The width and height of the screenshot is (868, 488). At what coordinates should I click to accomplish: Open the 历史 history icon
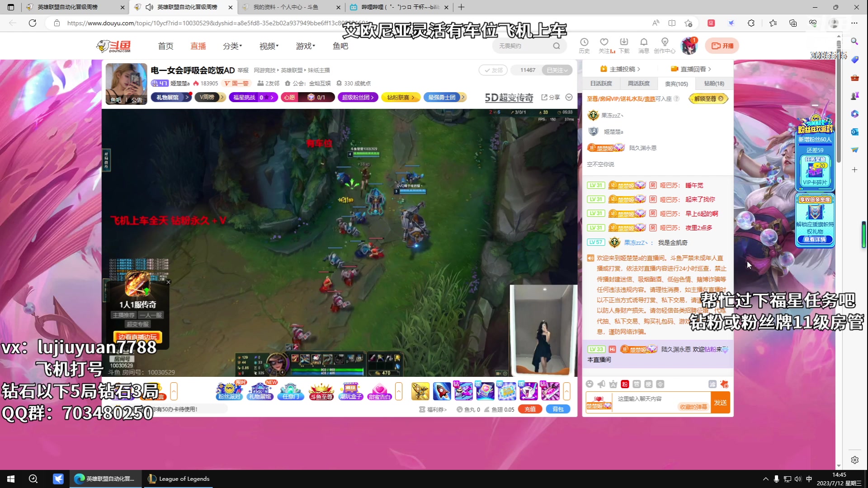584,45
